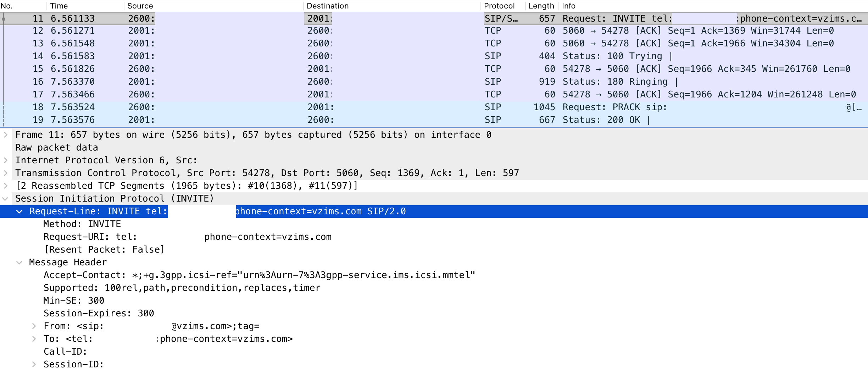
Task: Click the 919 length cell
Action: [547, 82]
